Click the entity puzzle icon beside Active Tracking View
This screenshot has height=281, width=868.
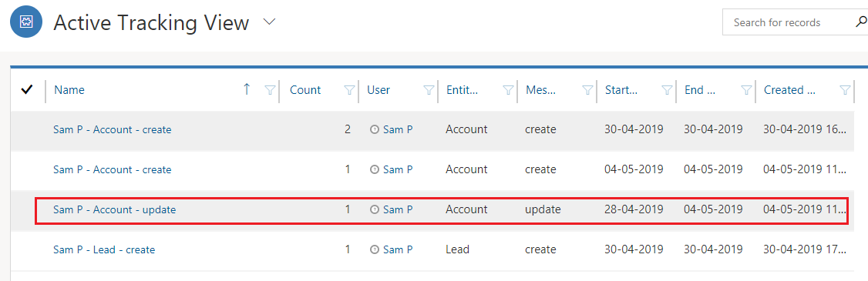click(27, 22)
